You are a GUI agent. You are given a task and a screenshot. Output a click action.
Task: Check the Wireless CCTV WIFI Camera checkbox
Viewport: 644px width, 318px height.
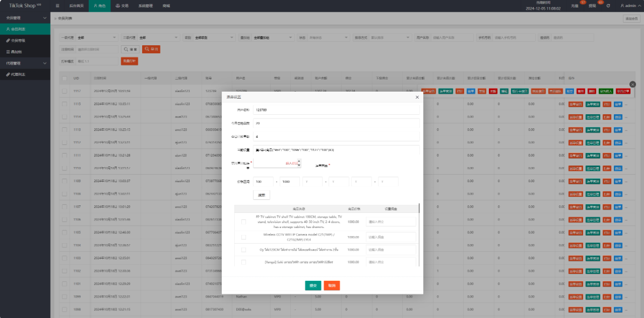243,237
